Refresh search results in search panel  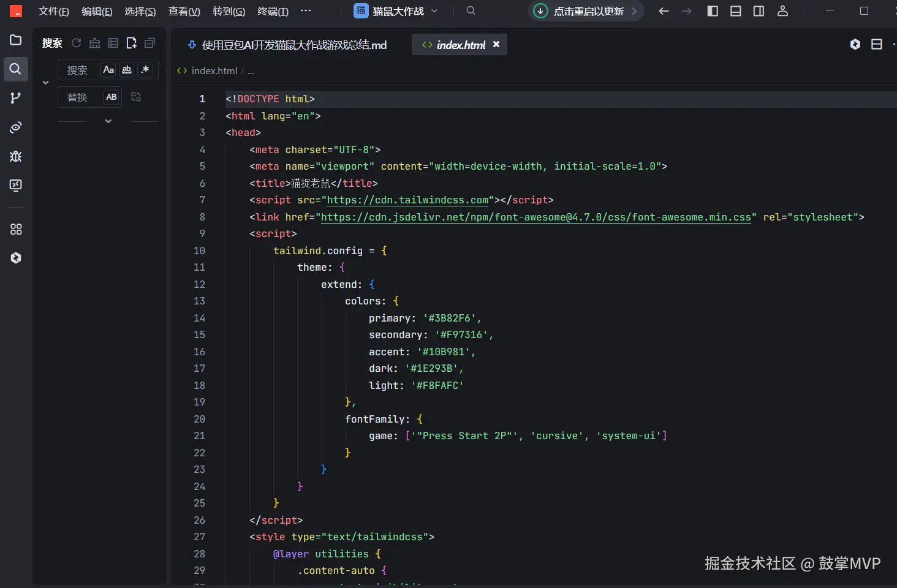point(77,43)
